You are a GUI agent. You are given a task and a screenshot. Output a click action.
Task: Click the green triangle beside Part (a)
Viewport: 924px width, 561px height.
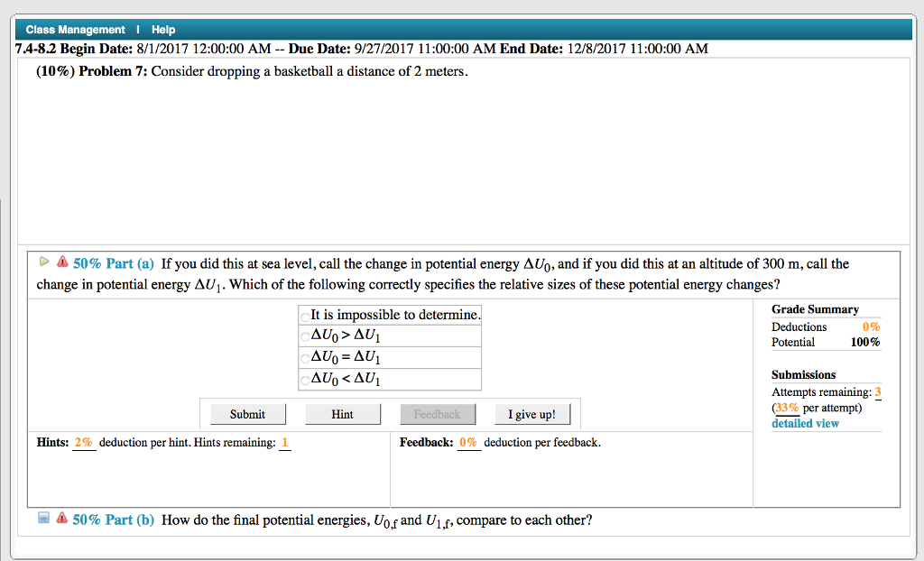tap(43, 263)
